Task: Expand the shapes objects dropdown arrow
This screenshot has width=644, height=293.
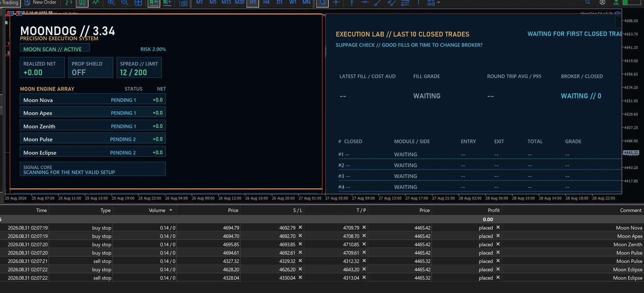Action: pyautogui.click(x=438, y=3)
